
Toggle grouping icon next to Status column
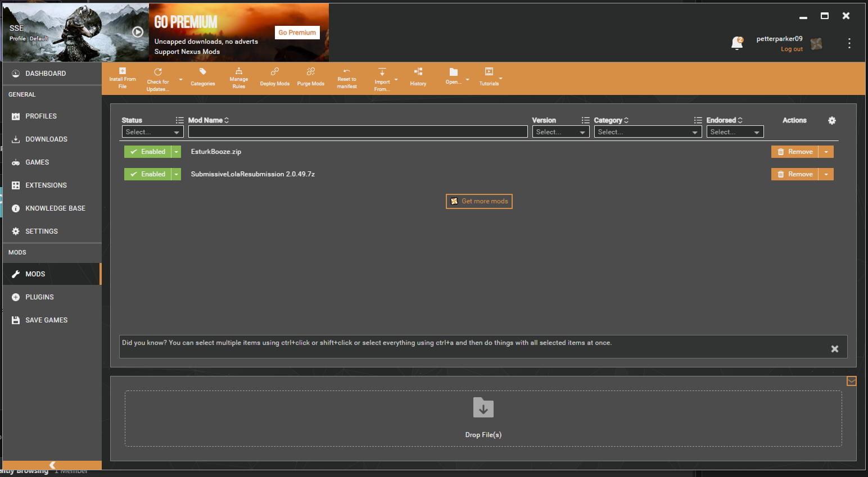[x=180, y=120]
